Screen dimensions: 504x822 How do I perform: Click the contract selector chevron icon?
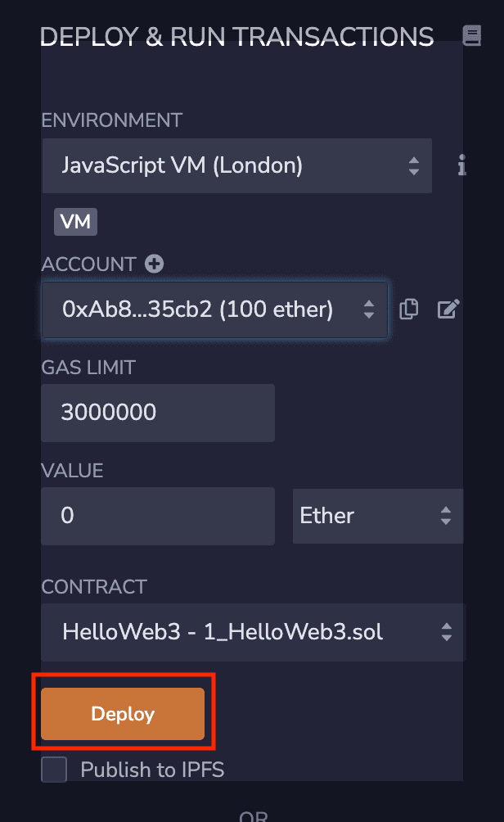pos(447,632)
